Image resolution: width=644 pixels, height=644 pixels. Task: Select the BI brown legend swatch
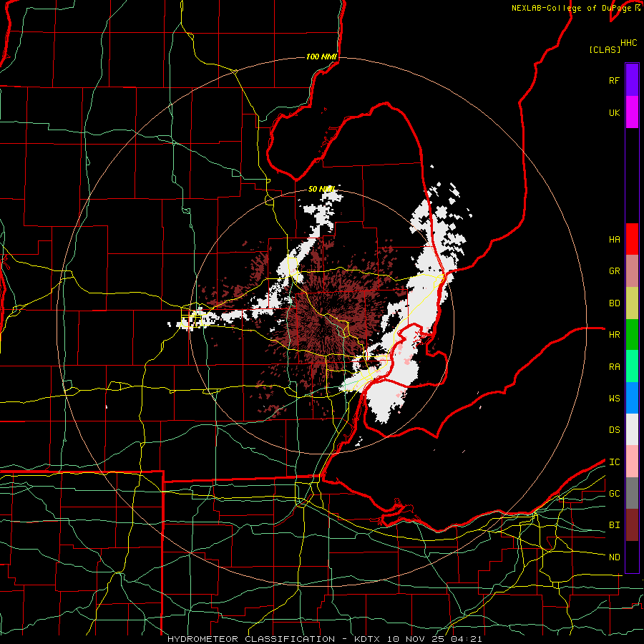tap(632, 525)
